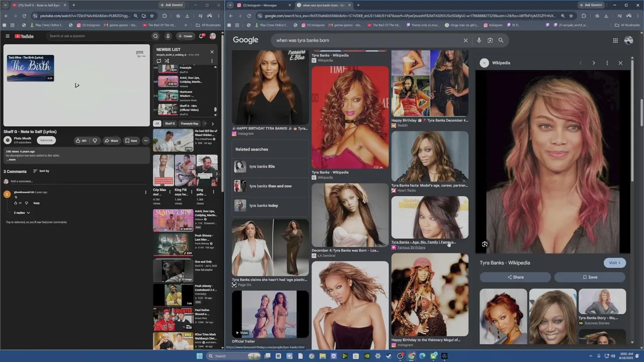Screen dimensions: 644x362
Task: Open the Google apps grid
Action: click(x=615, y=40)
